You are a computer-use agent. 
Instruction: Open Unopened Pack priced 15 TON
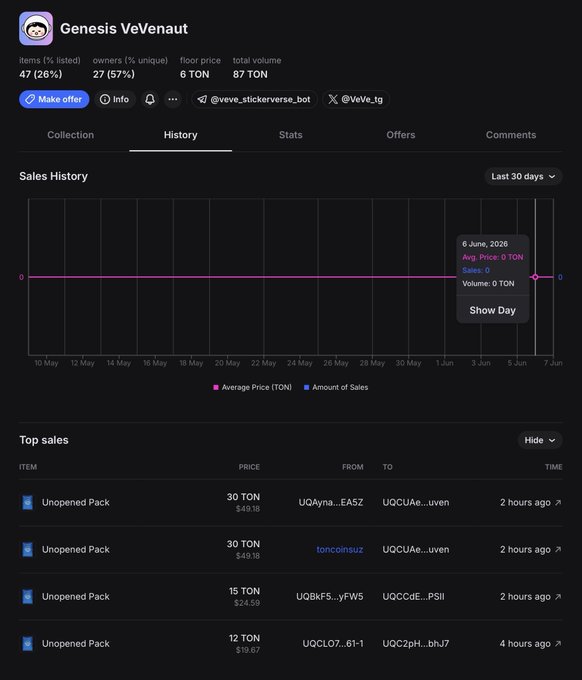[76, 597]
